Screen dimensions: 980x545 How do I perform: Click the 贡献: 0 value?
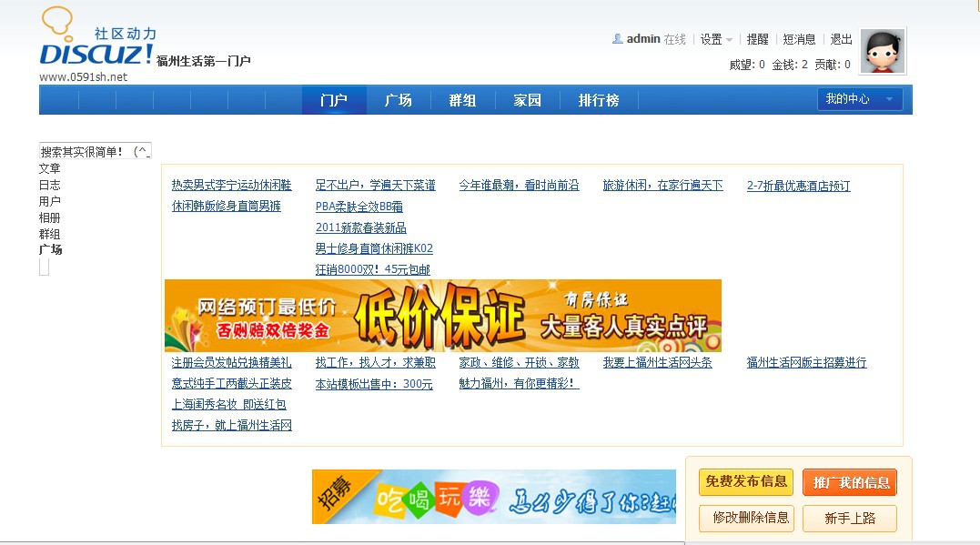coord(833,65)
